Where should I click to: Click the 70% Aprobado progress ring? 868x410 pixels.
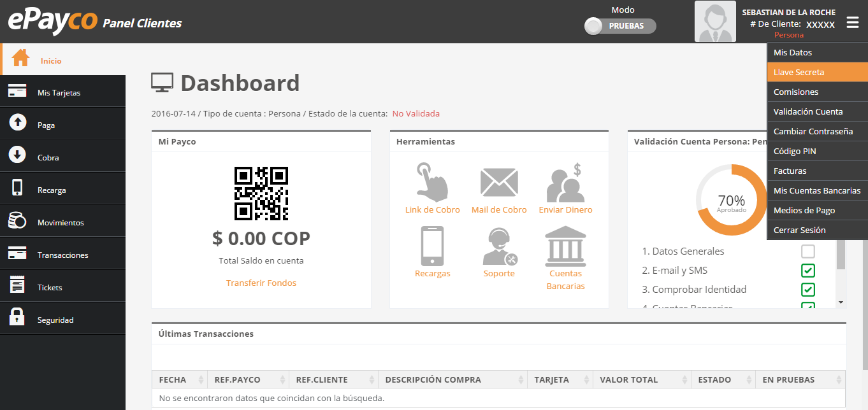tap(731, 201)
